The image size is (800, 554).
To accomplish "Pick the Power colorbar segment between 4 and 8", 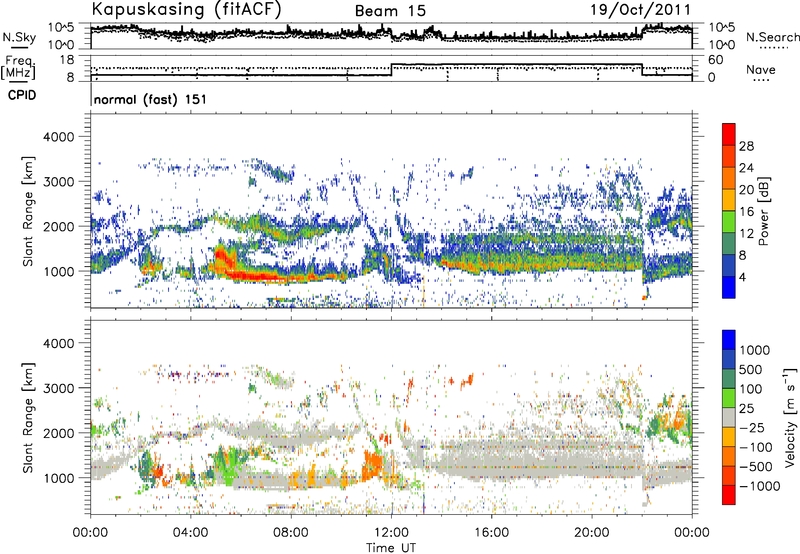I will [729, 266].
